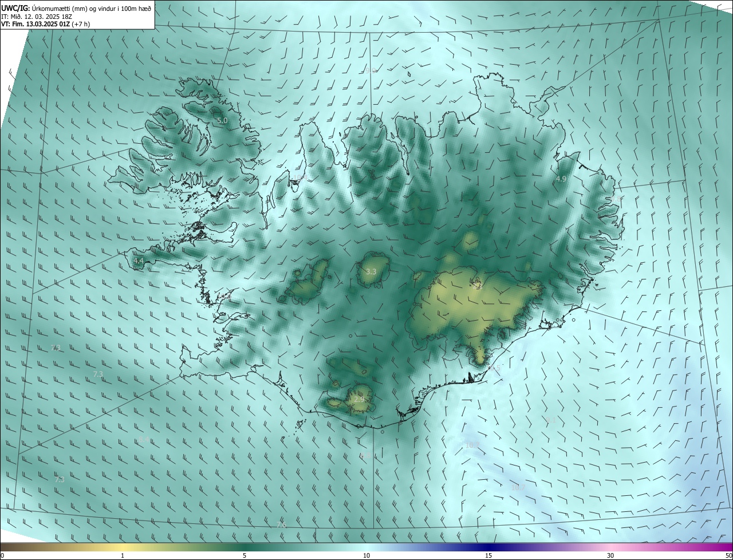Image resolution: width=733 pixels, height=560 pixels.
Task: Click the UWC/IG title heading
Action: [x=15, y=7]
